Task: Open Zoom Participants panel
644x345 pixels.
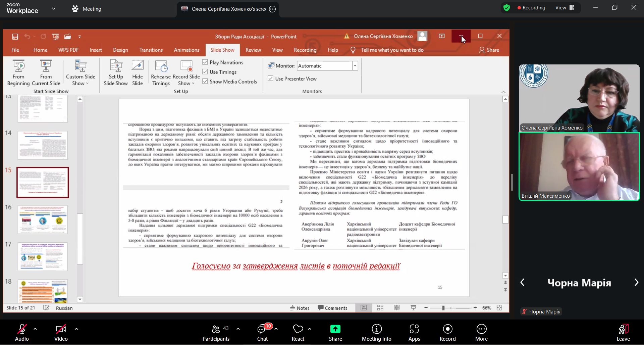Action: point(216,332)
